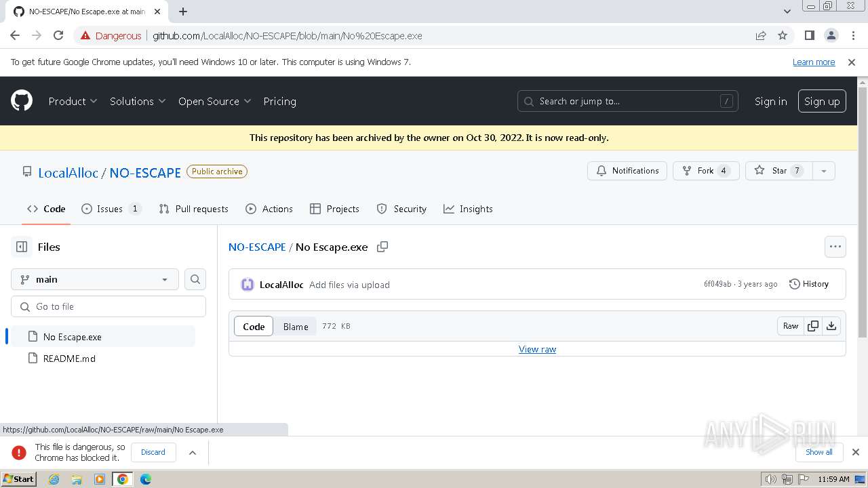Open Chrome side panel icon
This screenshot has height=488, width=868.
(809, 36)
